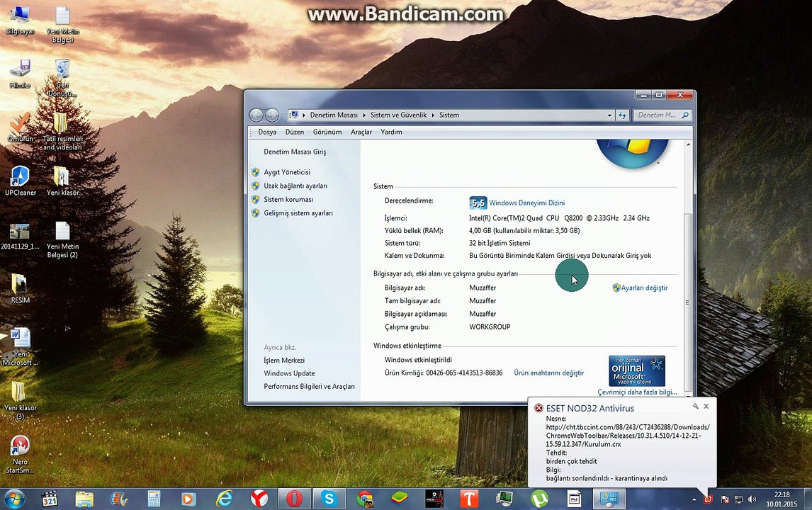
Task: Open uTorrent from the taskbar
Action: 539,499
